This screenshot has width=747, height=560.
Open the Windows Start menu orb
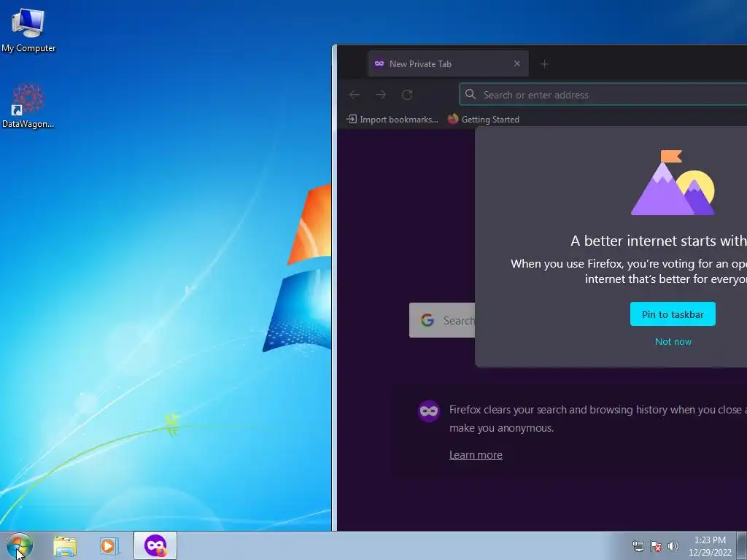click(20, 545)
